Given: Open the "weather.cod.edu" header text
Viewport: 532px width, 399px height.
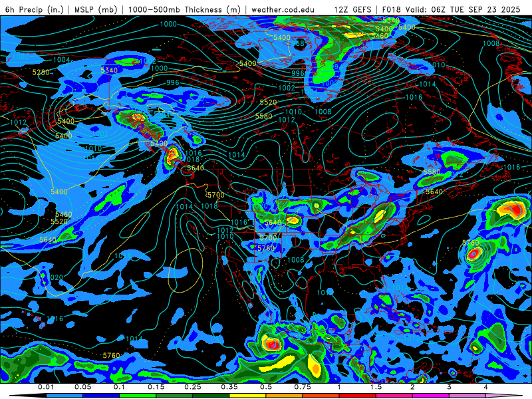Looking at the screenshot, I should [x=283, y=9].
